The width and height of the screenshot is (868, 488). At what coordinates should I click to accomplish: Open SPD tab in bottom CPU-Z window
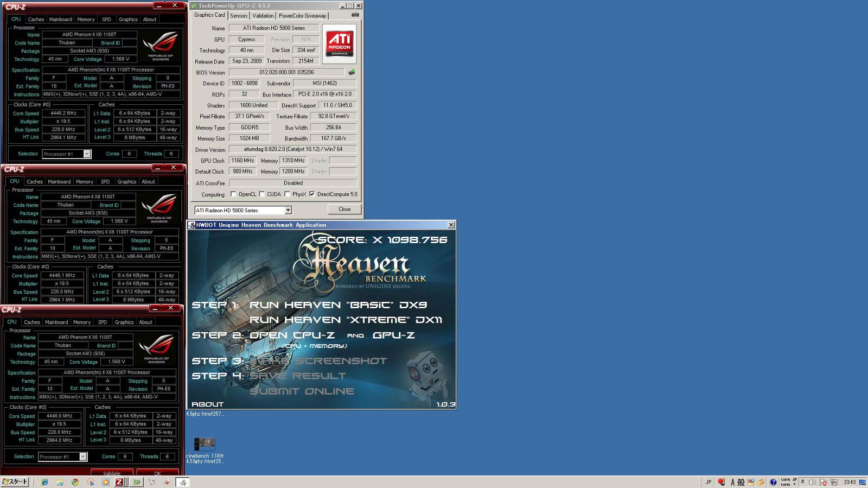[103, 322]
